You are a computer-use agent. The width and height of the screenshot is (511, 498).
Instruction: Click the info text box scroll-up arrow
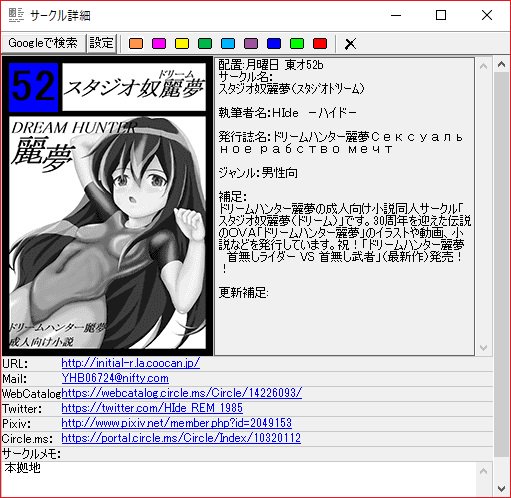pos(483,66)
